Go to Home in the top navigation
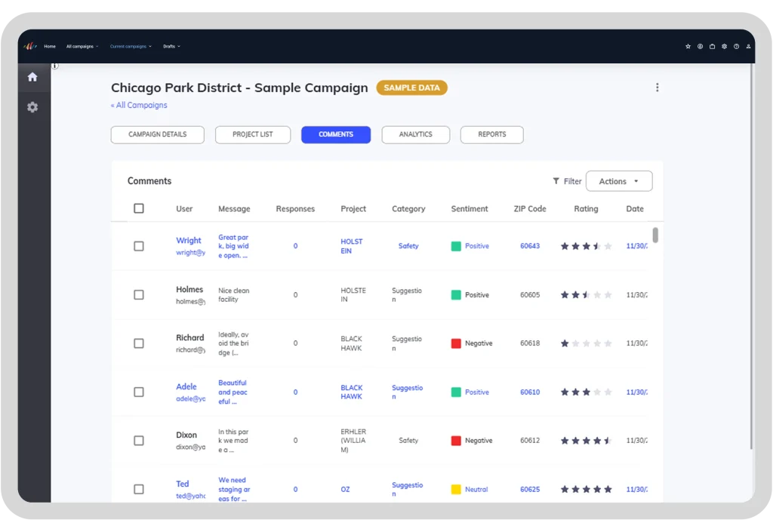773x532 pixels. pos(50,46)
